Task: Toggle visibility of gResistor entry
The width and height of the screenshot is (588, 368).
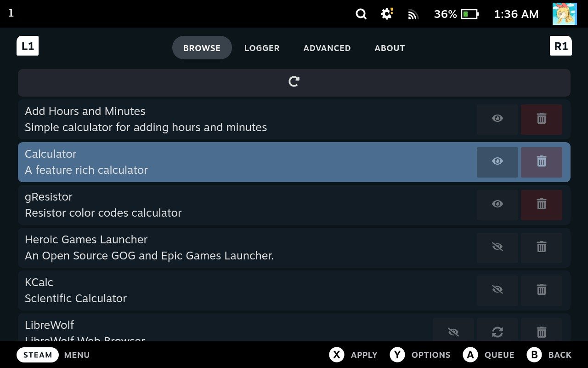Action: pyautogui.click(x=498, y=205)
